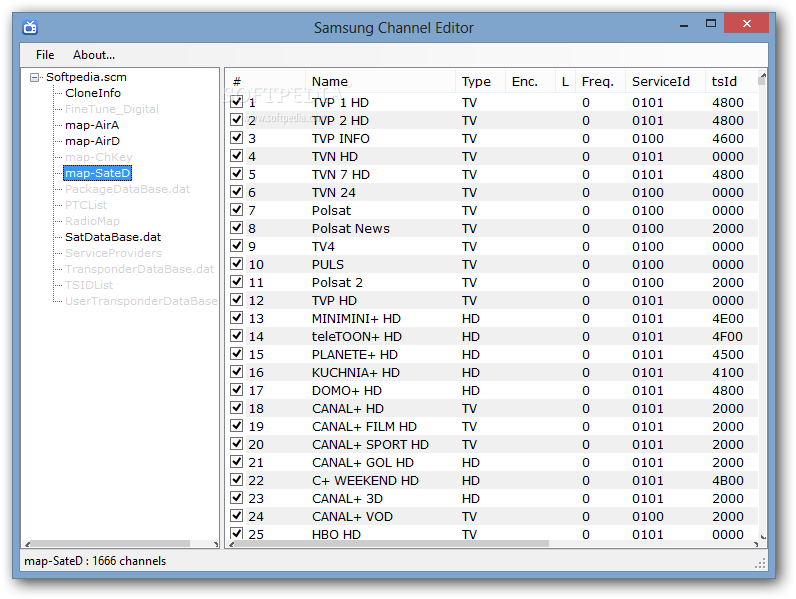The image size is (796, 599).
Task: Select HBO HD channel name
Action: click(x=337, y=535)
